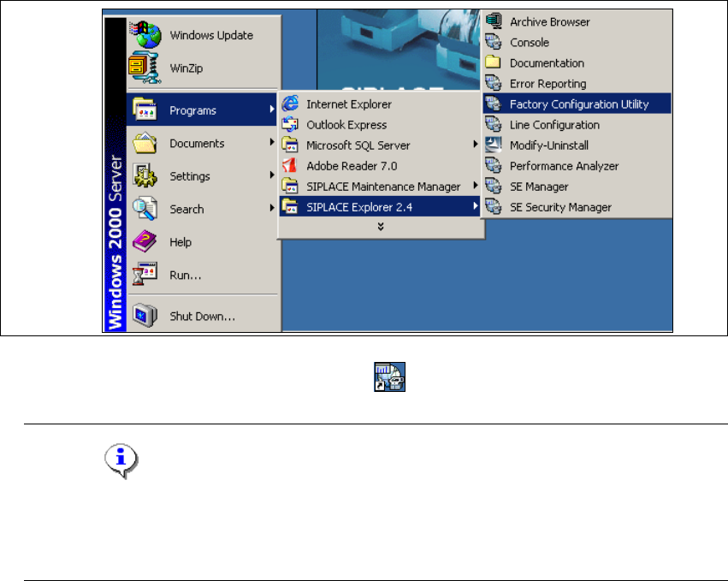728x581 pixels.
Task: Click the Archive Browser icon
Action: (x=494, y=21)
